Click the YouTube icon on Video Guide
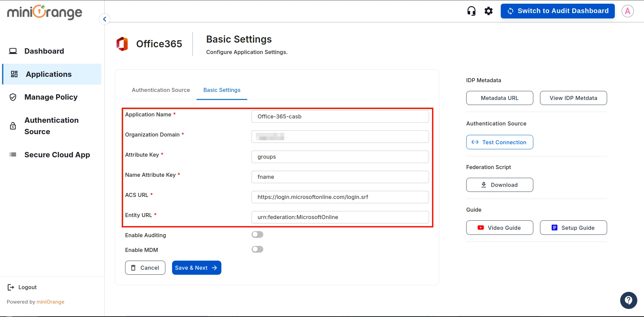The width and height of the screenshot is (644, 317). (481, 227)
